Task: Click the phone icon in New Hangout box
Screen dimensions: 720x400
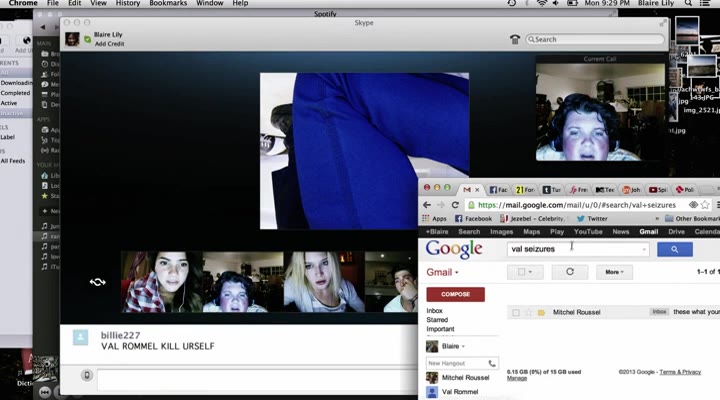Action: click(492, 363)
